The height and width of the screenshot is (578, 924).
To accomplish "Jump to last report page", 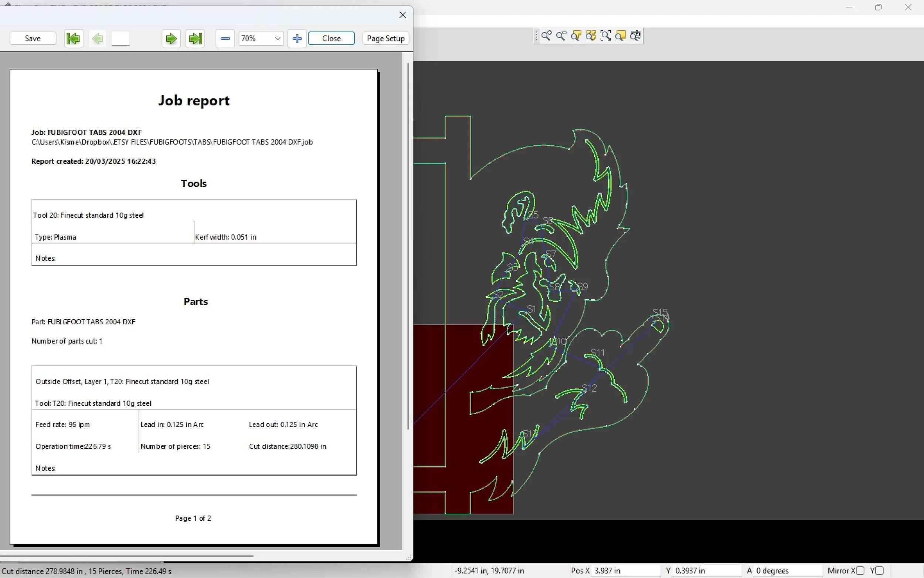I will 195,38.
